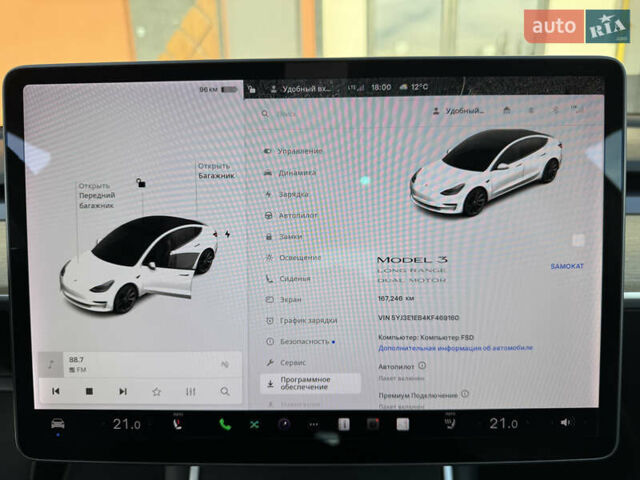Select Программное обеспечение menu item

[x=311, y=383]
